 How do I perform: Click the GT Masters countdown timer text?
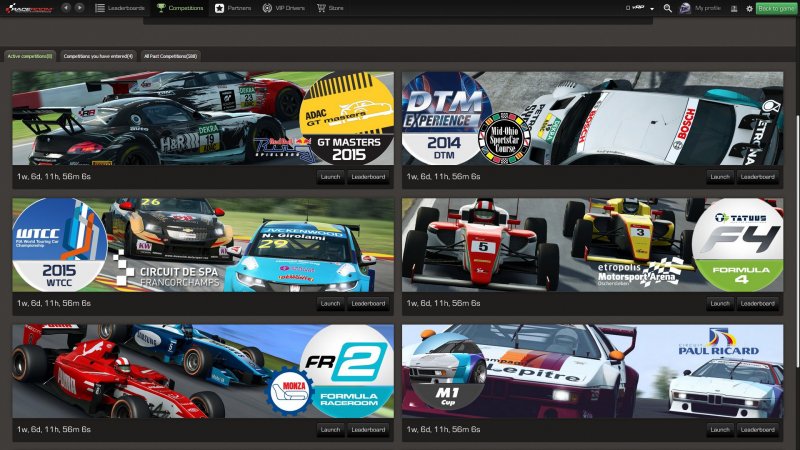coord(54,177)
